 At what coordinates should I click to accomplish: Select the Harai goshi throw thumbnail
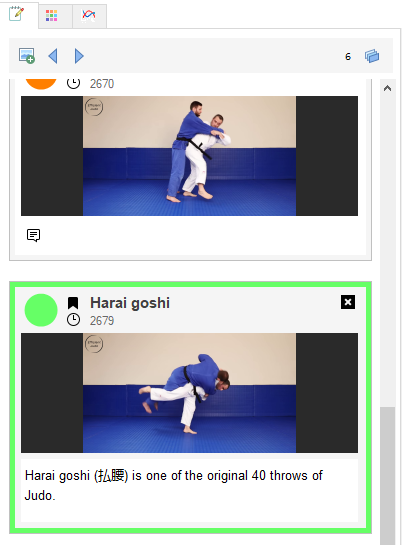[x=189, y=393]
